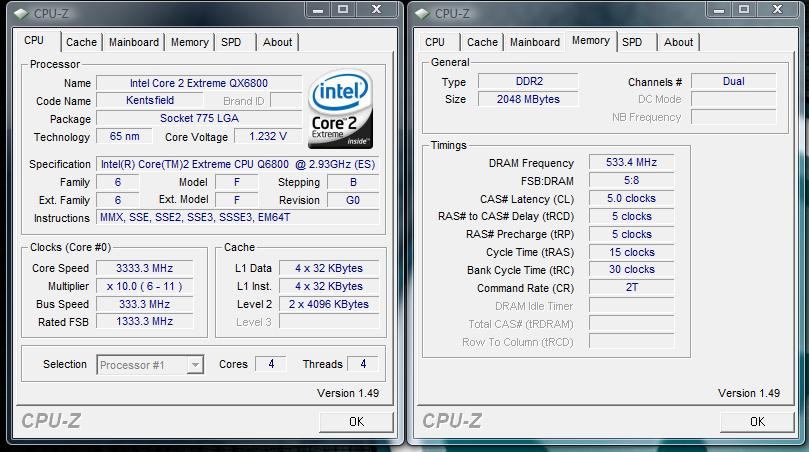Minimize the left CPU-Z window
809x452 pixels.
[318, 10]
